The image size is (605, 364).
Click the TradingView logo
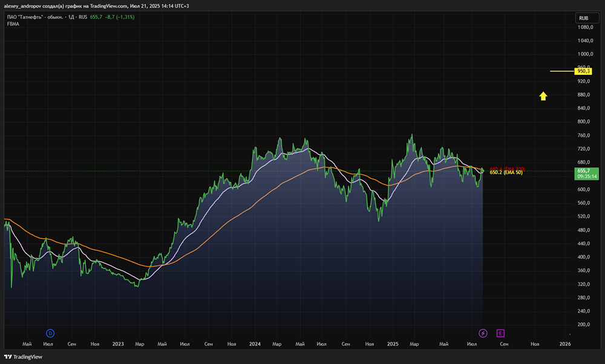point(23,357)
